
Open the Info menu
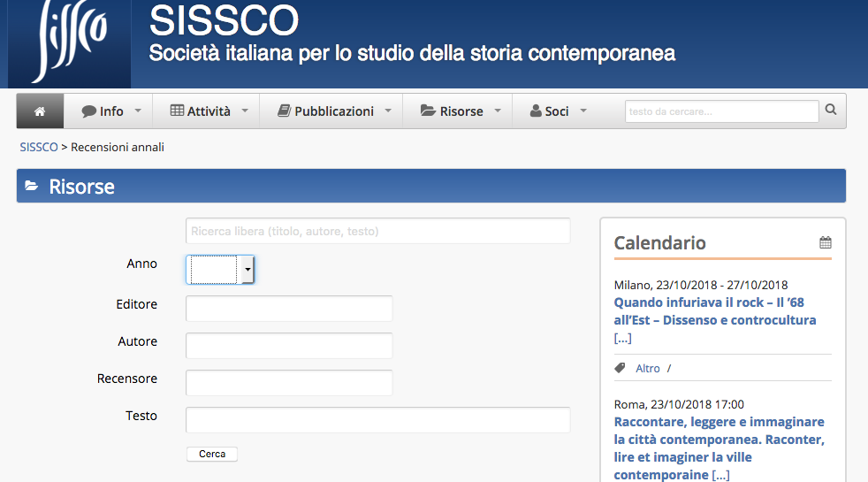(103, 111)
